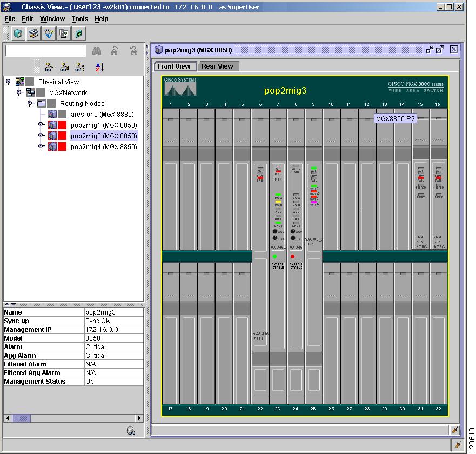The width and height of the screenshot is (476, 454).
Task: Click the right arrow of the properties scrollbar
Action: point(139,418)
